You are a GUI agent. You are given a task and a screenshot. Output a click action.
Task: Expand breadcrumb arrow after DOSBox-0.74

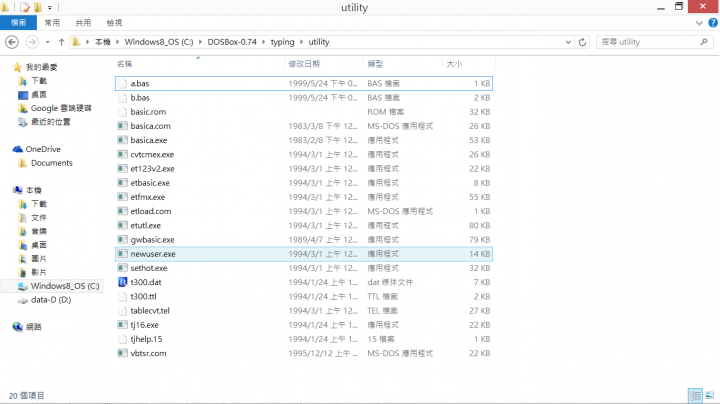click(x=264, y=42)
